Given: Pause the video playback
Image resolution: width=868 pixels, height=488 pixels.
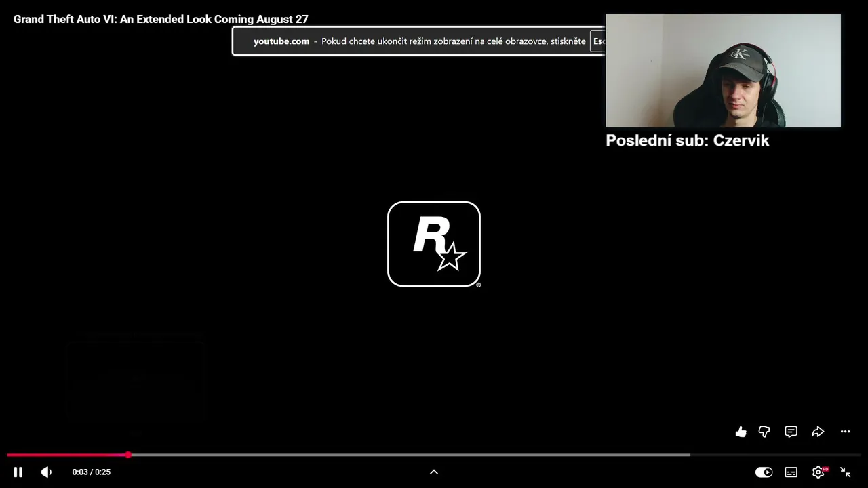Looking at the screenshot, I should tap(18, 472).
